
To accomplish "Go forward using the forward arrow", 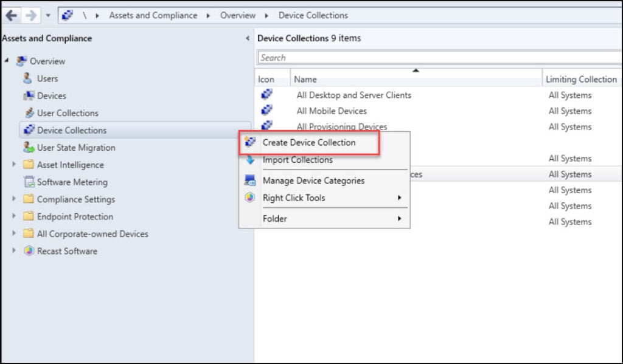I will (x=30, y=15).
